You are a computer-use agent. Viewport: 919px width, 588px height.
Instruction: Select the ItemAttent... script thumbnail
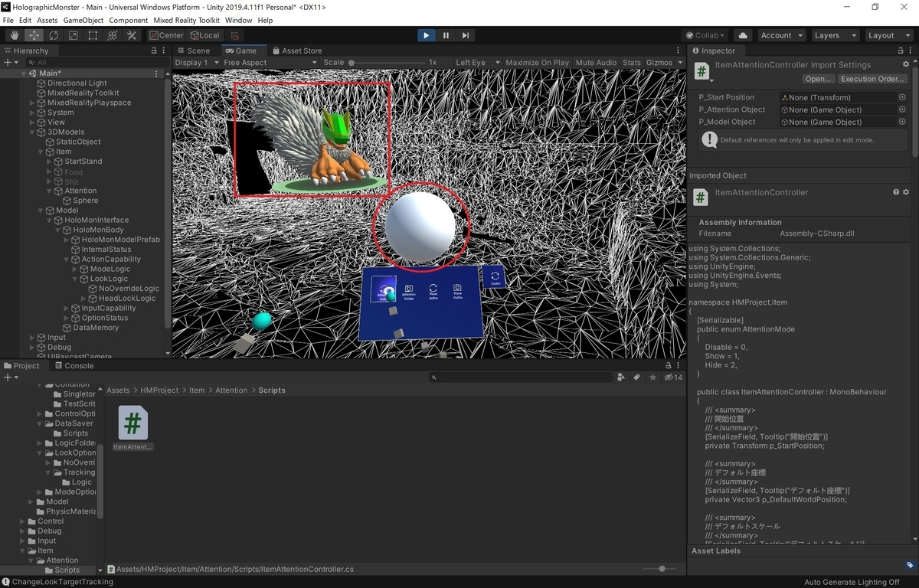(132, 429)
